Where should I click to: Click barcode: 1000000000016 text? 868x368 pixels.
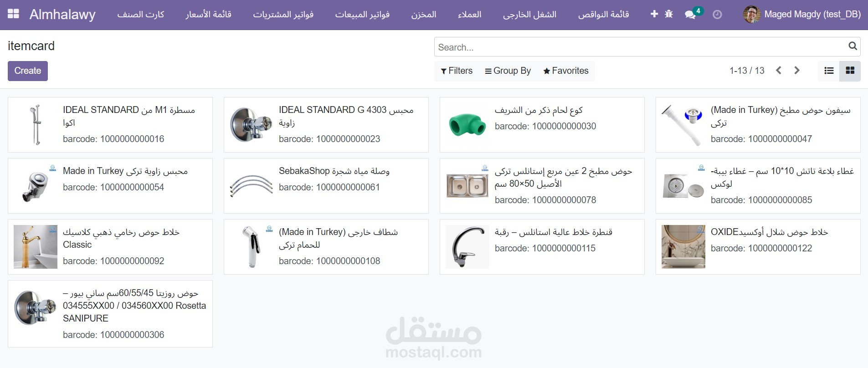[113, 139]
